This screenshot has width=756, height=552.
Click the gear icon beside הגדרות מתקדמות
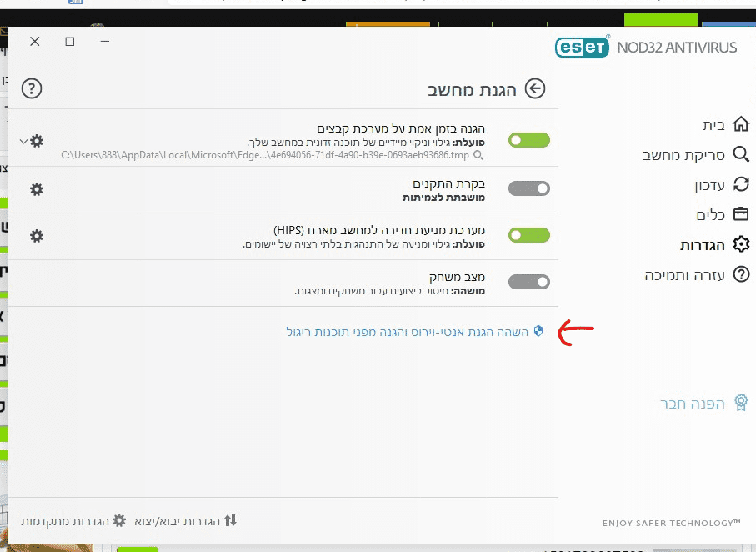(119, 520)
